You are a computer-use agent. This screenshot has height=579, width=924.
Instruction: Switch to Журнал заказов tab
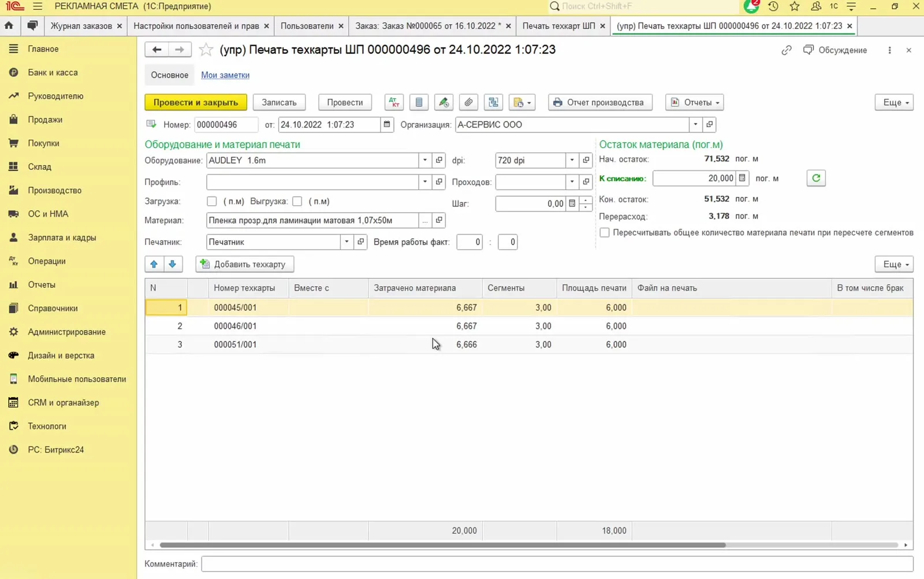pyautogui.click(x=81, y=25)
